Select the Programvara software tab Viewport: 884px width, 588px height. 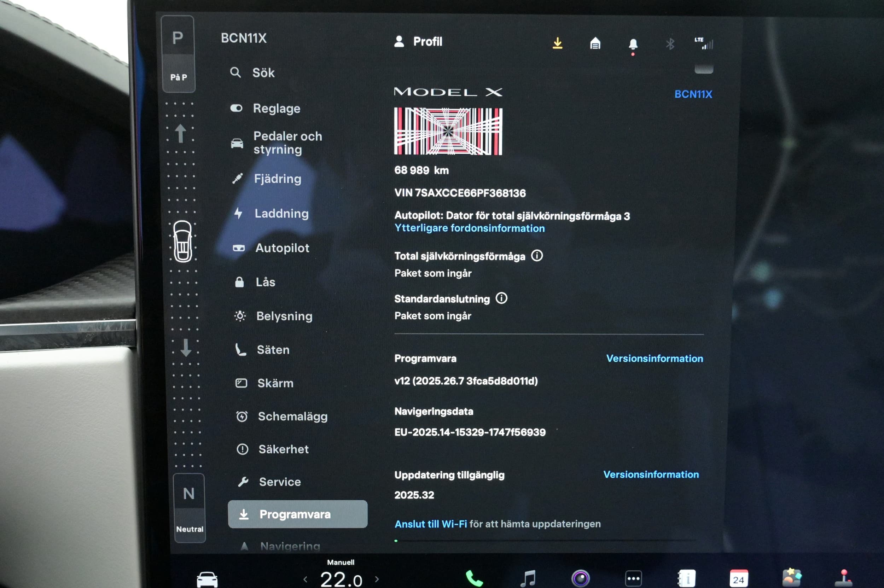(297, 514)
